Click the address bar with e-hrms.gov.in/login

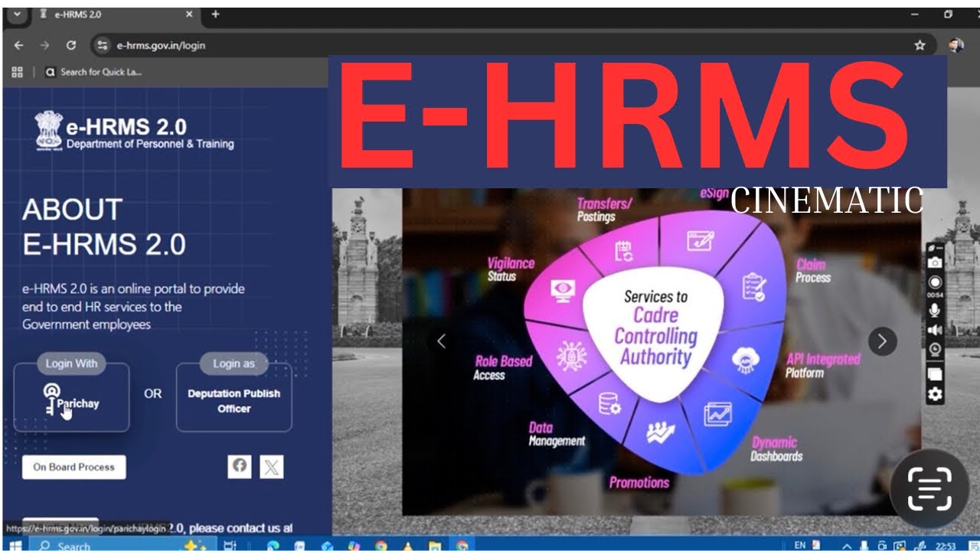pos(513,45)
